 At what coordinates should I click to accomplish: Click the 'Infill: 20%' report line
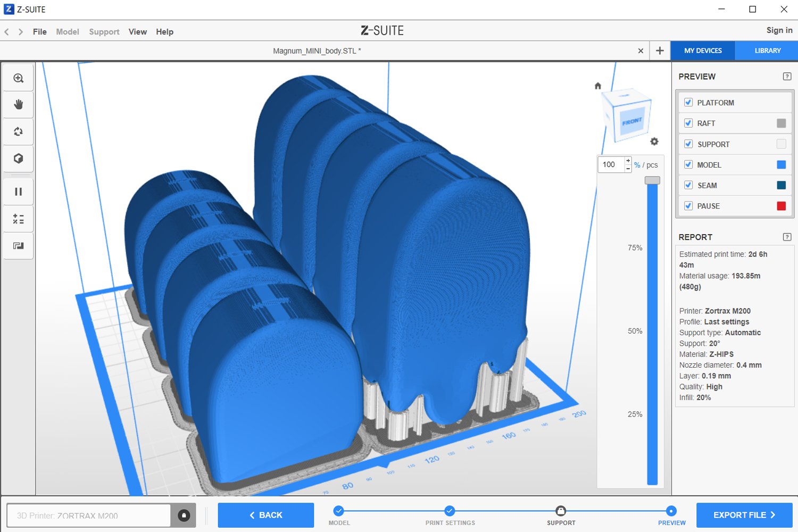(695, 397)
